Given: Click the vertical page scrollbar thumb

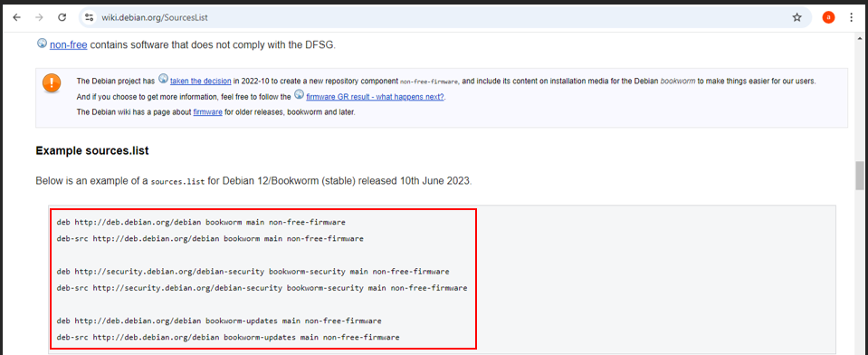Looking at the screenshot, I should [x=860, y=176].
